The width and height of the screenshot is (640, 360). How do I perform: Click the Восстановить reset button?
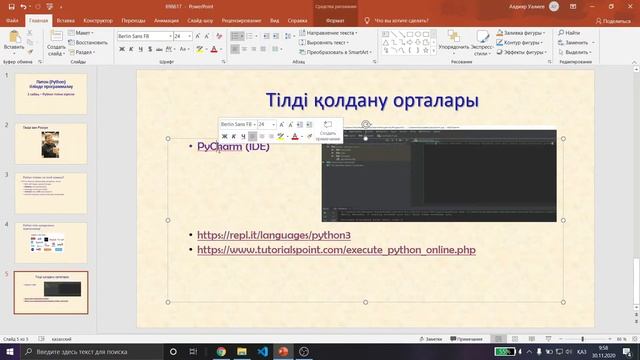(88, 42)
